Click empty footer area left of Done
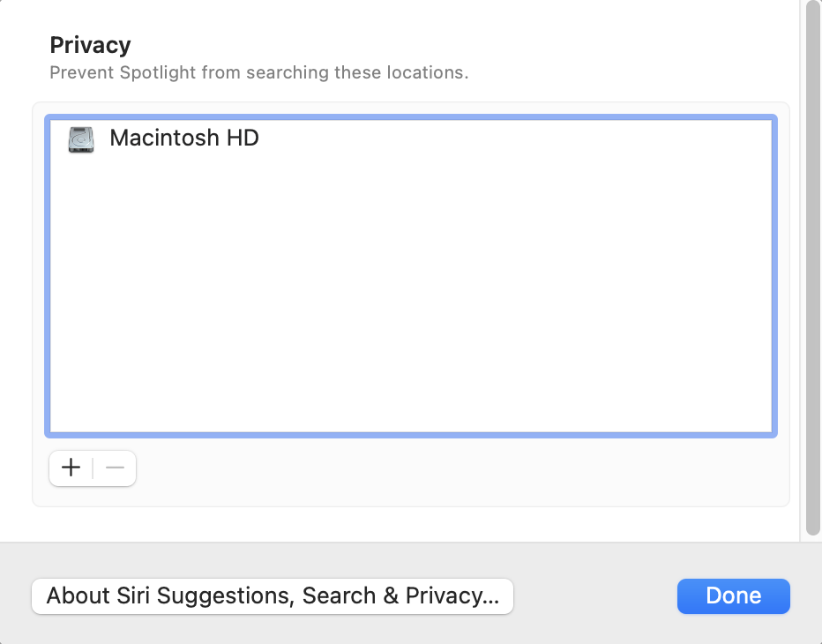Viewport: 822px width, 644px height. (x=595, y=595)
